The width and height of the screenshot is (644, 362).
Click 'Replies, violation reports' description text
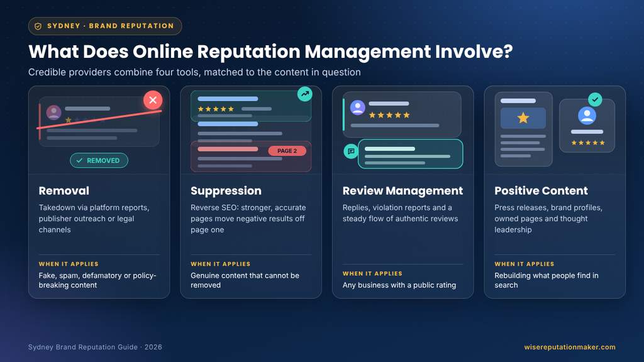(x=401, y=213)
